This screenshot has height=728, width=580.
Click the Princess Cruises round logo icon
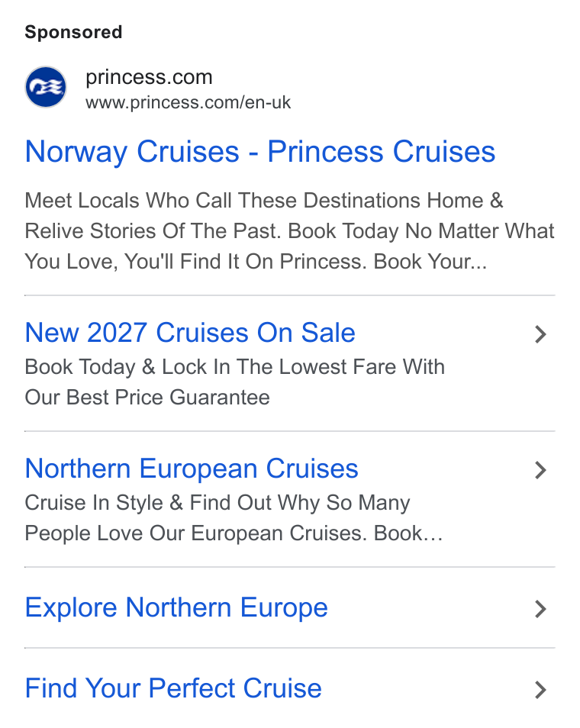pyautogui.click(x=46, y=87)
